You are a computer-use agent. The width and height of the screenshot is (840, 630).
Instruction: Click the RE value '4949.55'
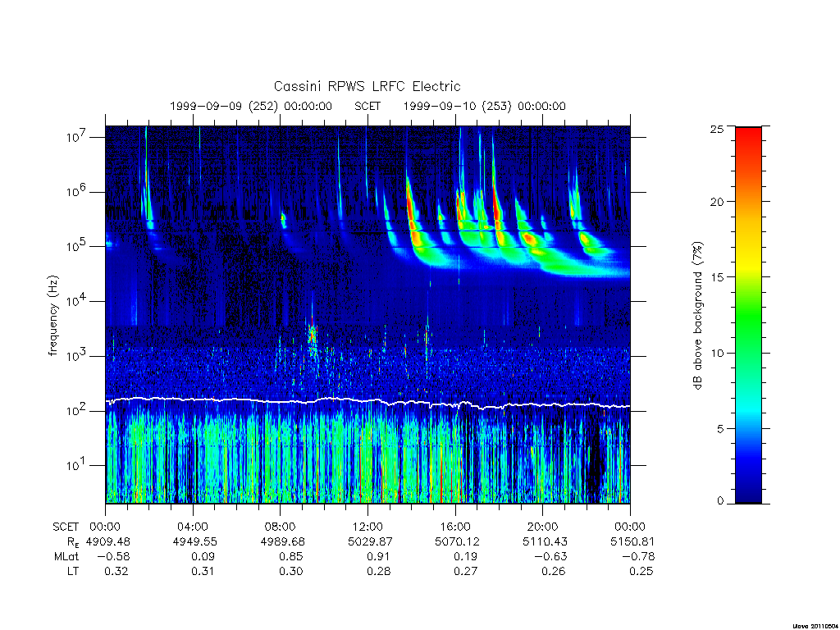point(195,541)
